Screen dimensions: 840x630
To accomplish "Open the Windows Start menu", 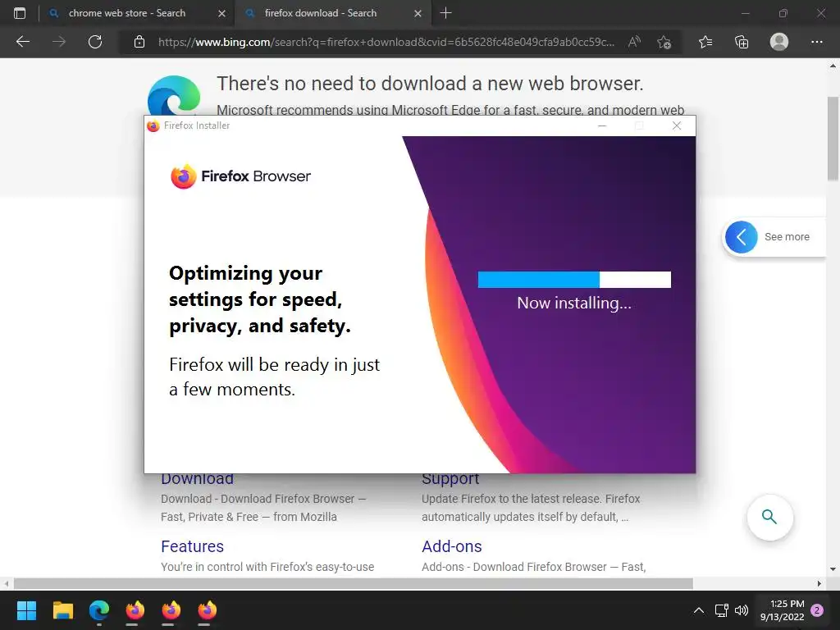I will (26, 610).
